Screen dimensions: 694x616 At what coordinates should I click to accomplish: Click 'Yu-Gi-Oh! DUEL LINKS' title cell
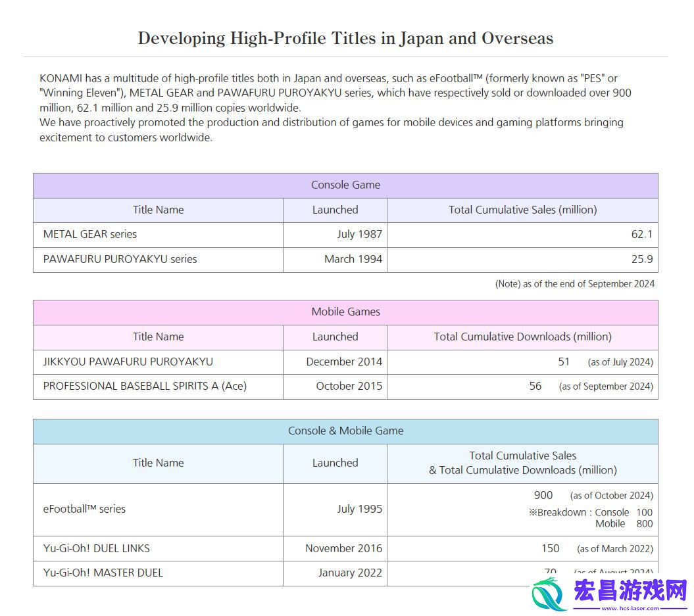coord(158,549)
